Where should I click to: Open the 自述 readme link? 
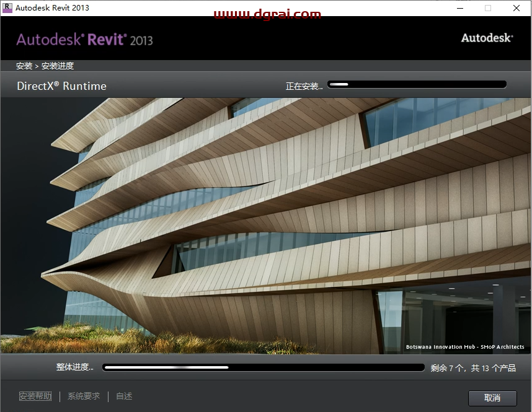coord(123,396)
